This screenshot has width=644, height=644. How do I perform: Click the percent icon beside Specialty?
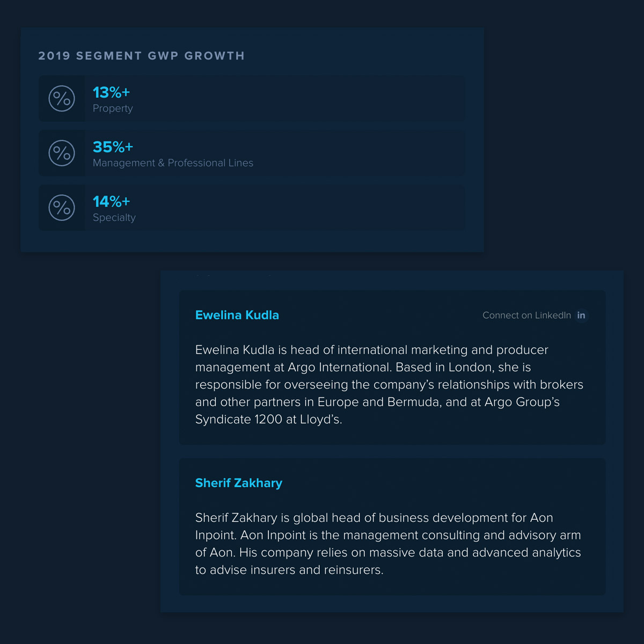(x=62, y=208)
